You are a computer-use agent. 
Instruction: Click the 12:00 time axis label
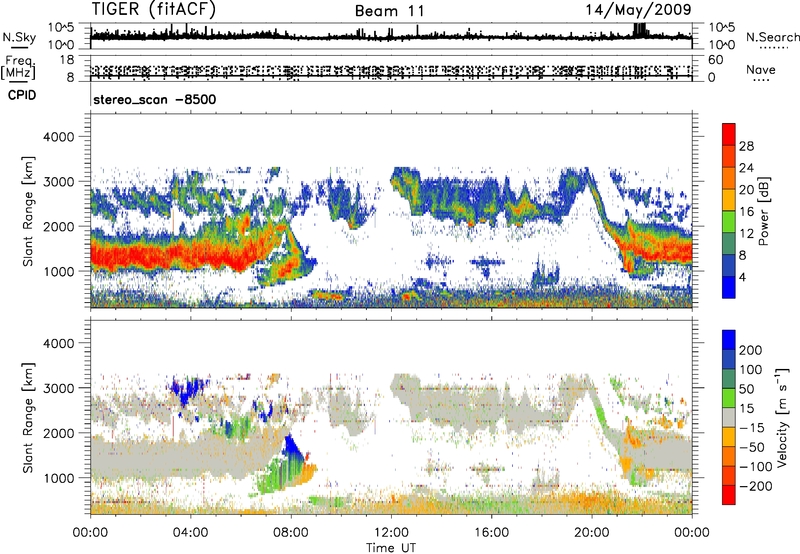(x=391, y=533)
